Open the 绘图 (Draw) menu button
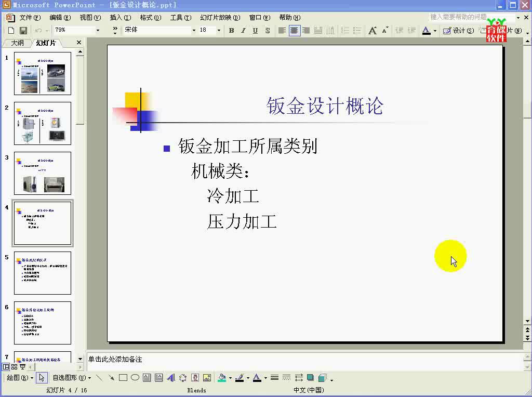This screenshot has width=532, height=397. [x=20, y=378]
